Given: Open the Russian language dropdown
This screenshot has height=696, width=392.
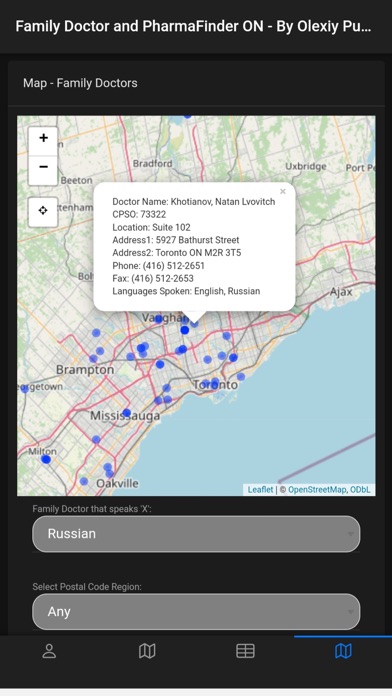Looking at the screenshot, I should coord(196,534).
